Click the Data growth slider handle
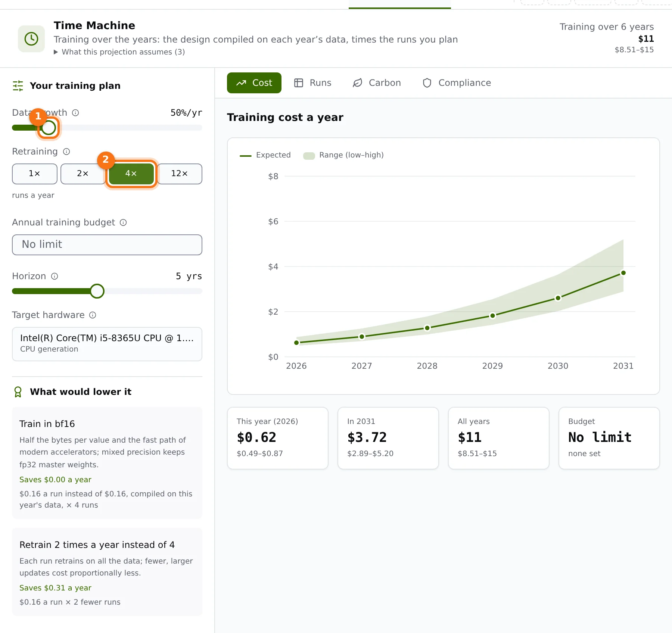Image resolution: width=672 pixels, height=633 pixels. click(x=49, y=128)
